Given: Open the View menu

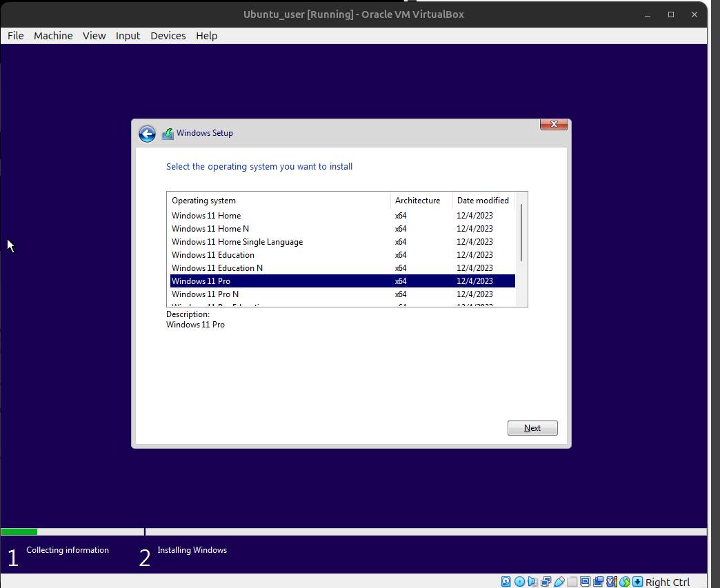Looking at the screenshot, I should (94, 36).
